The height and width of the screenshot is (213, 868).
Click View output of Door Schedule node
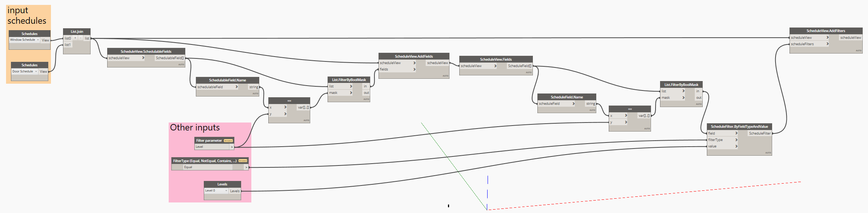click(44, 71)
